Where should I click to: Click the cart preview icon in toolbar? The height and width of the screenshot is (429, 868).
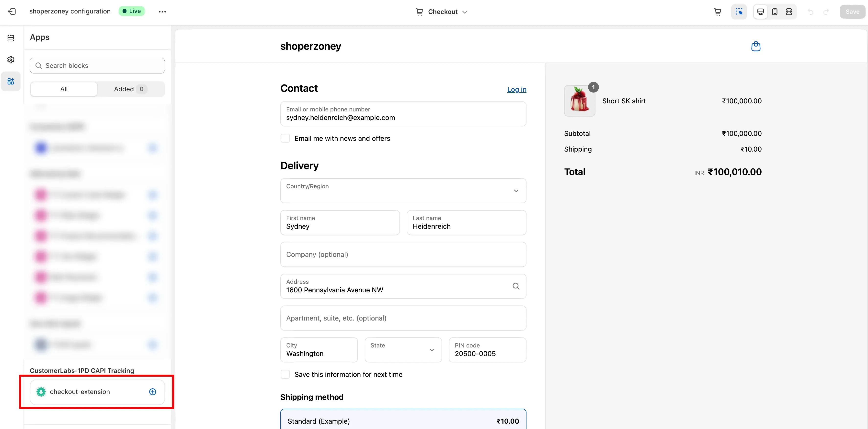tap(717, 12)
